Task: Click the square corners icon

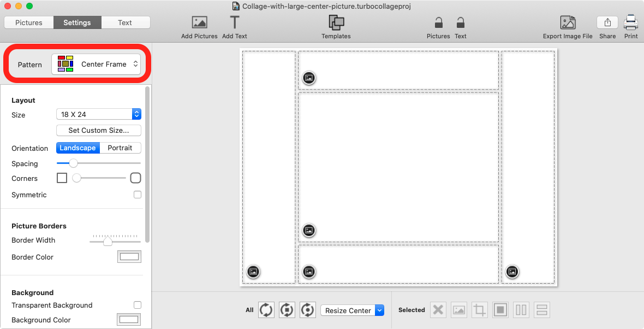Action: click(62, 178)
